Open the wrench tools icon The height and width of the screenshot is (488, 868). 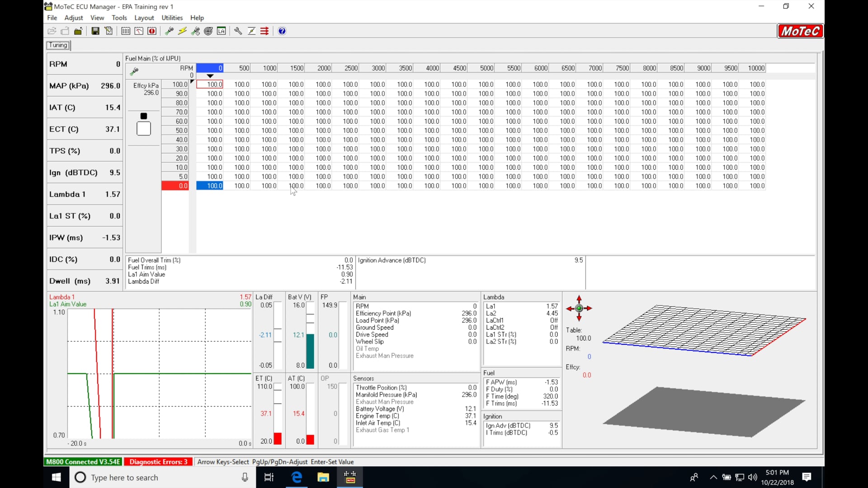click(x=238, y=31)
